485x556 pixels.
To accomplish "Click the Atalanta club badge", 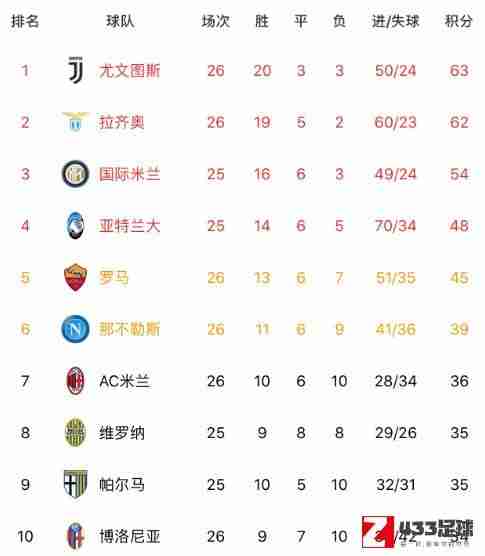I will coord(76,226).
